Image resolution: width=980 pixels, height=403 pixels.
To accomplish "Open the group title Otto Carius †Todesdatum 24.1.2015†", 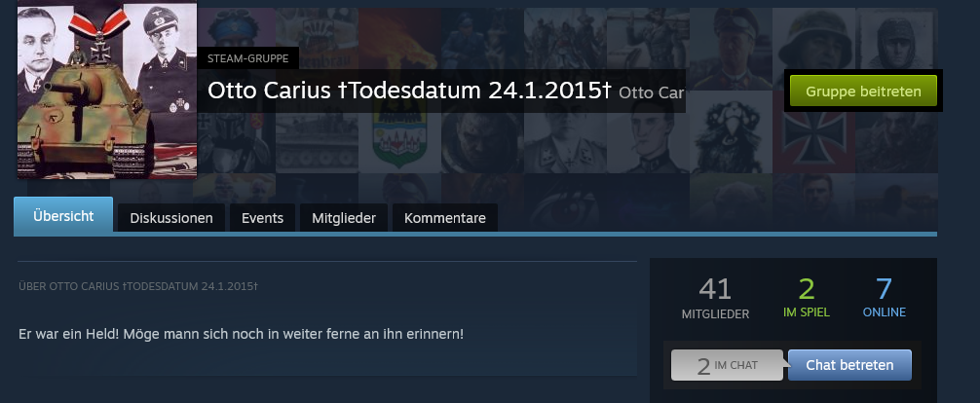I will 409,92.
